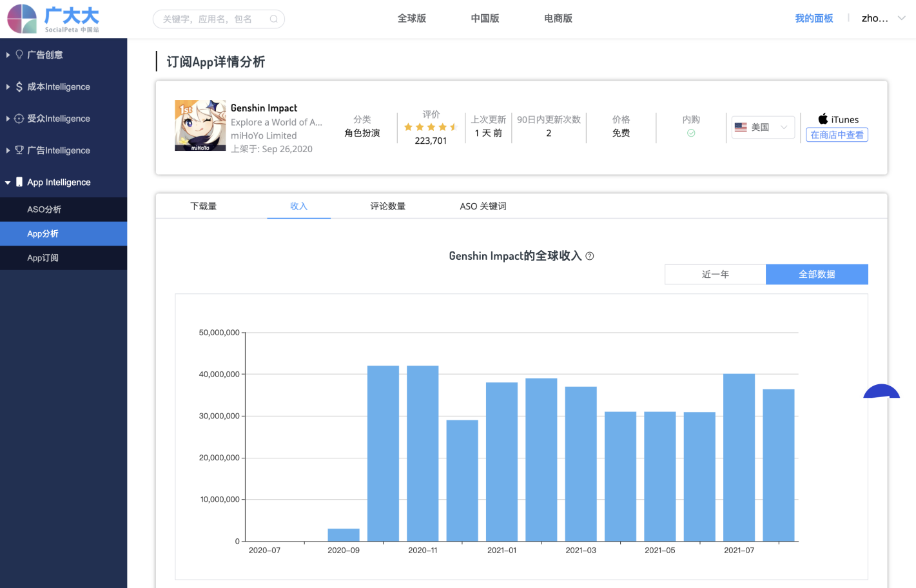Select 全部数据 time range
This screenshot has height=588, width=916.
[x=817, y=274]
